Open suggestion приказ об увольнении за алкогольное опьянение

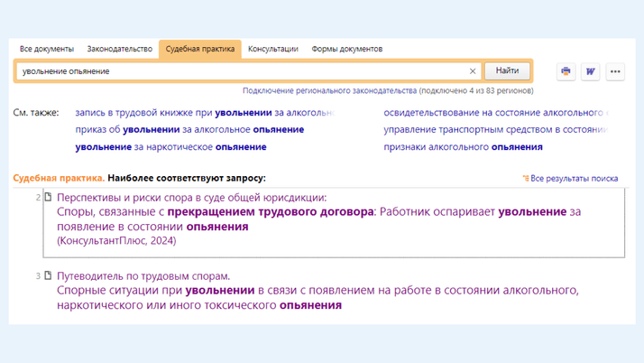click(x=189, y=129)
